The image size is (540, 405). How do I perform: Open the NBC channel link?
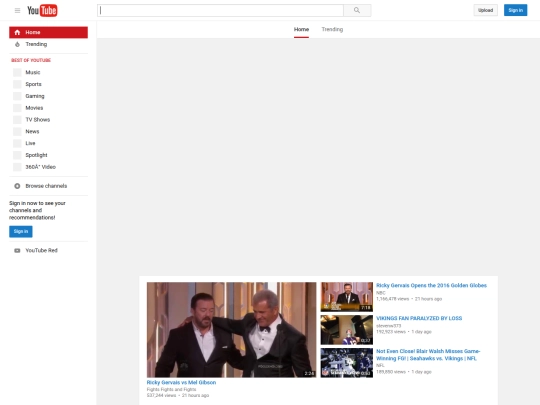[381, 293]
